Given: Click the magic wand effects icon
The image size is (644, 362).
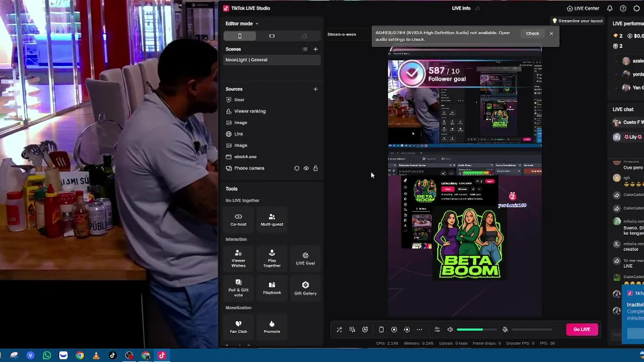Looking at the screenshot, I should coord(339,330).
